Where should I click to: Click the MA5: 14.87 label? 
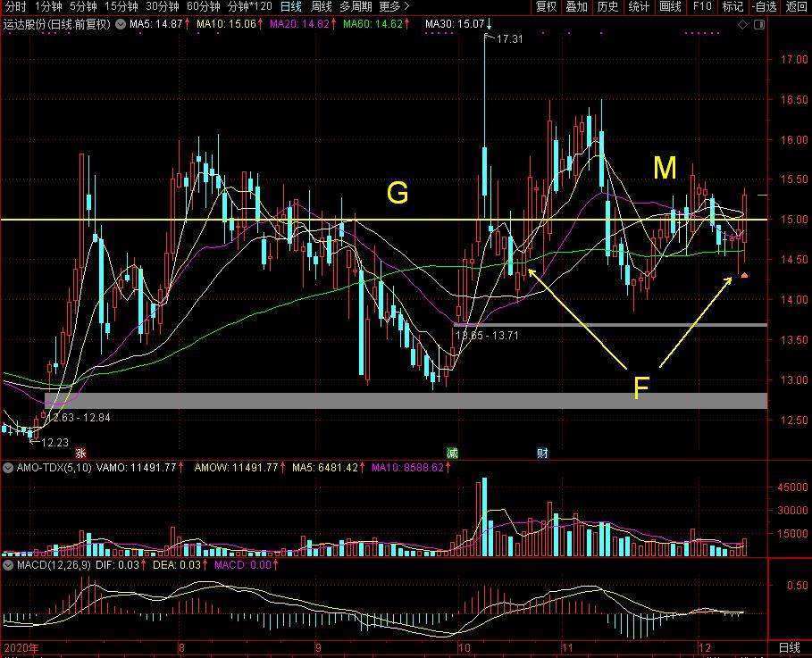click(155, 24)
